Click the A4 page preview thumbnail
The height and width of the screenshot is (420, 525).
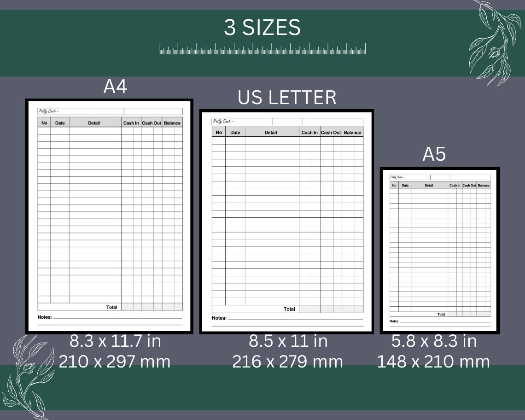coord(109,216)
